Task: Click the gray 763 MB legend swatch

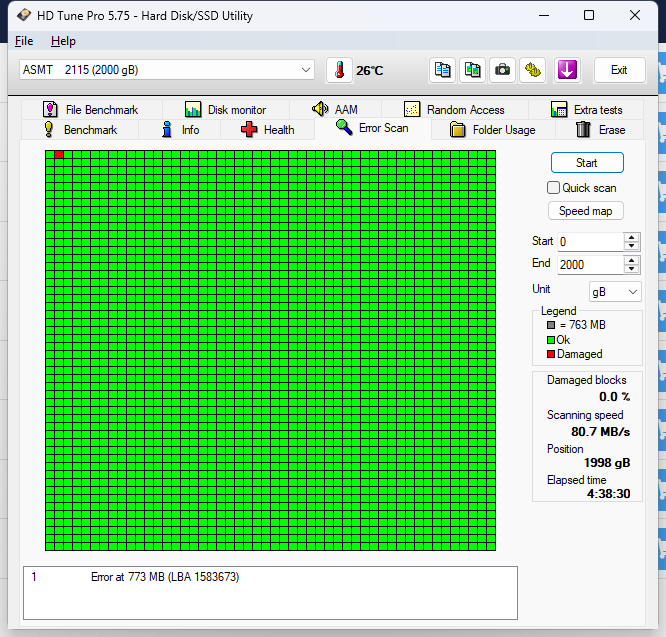Action: click(551, 325)
